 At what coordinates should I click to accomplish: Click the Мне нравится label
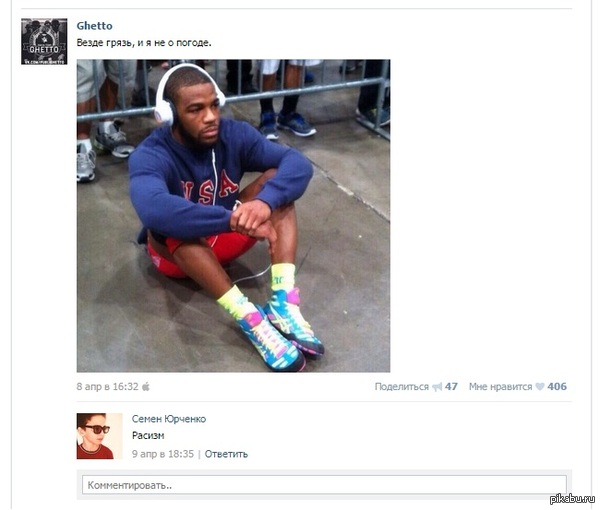501,387
